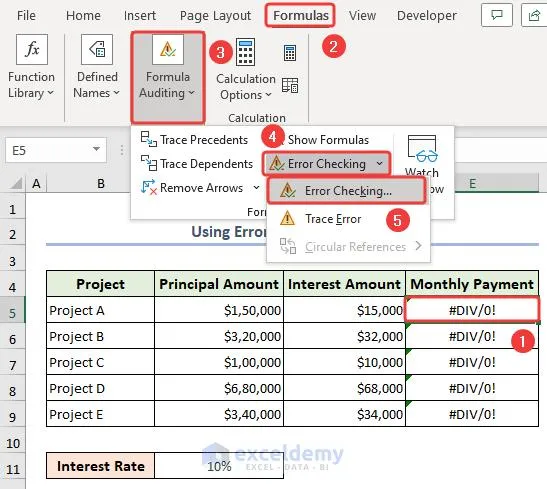Image resolution: width=547 pixels, height=489 pixels.
Task: Open the Function Library fx icon
Action: pos(32,49)
